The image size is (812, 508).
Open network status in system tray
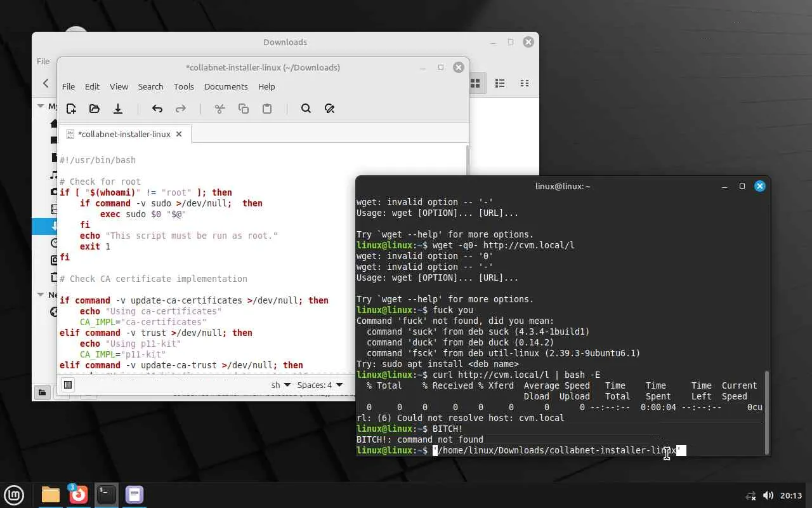coord(750,495)
